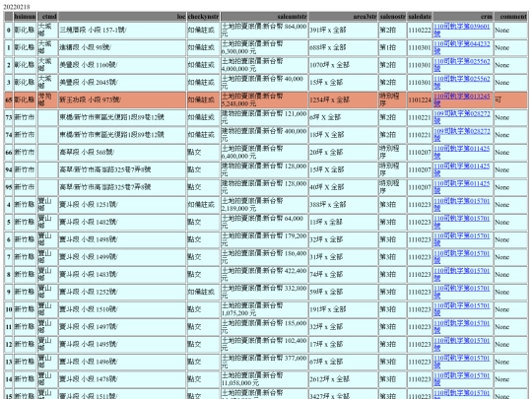Select the row index cell '73'

9,117
